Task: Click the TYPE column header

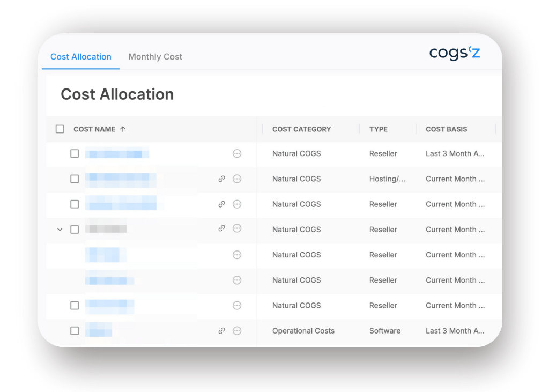Action: tap(378, 129)
